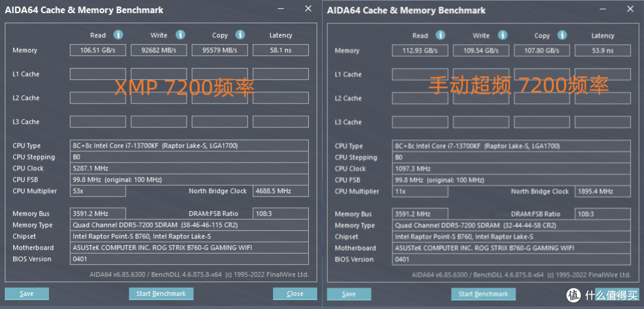Select Memory Read value 106.51 GB/s
Screen dimensions: 644x309
point(98,51)
